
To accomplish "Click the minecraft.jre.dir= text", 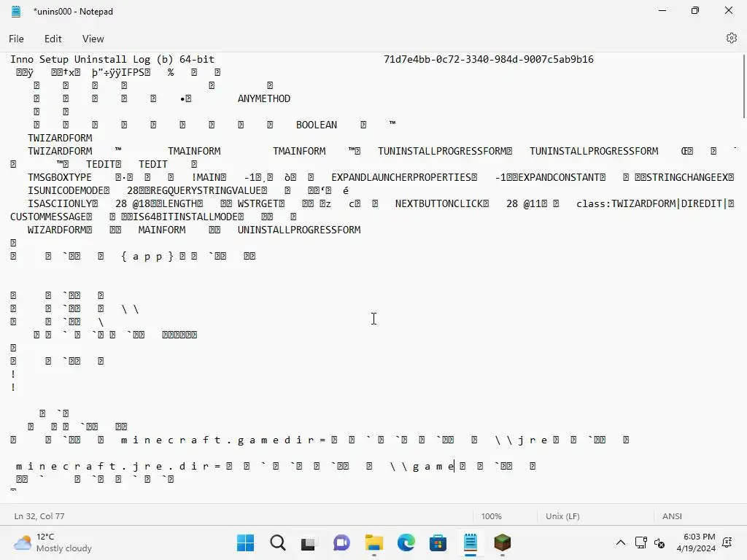I will [x=118, y=466].
